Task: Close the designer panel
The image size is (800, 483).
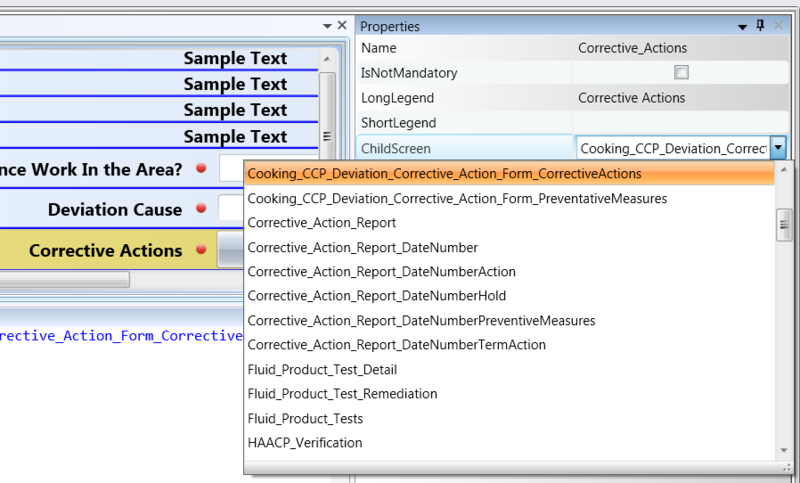Action: point(342,25)
